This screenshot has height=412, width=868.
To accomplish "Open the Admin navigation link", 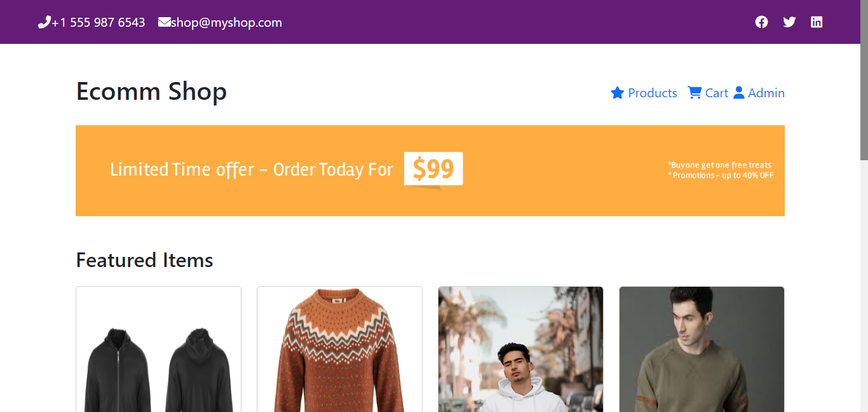I will click(x=766, y=93).
